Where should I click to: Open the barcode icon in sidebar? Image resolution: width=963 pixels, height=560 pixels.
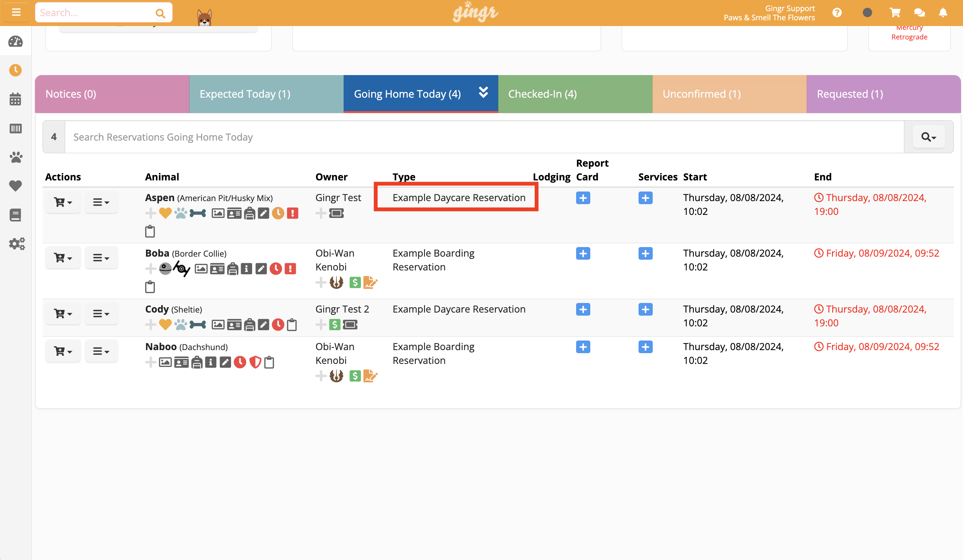(x=15, y=128)
